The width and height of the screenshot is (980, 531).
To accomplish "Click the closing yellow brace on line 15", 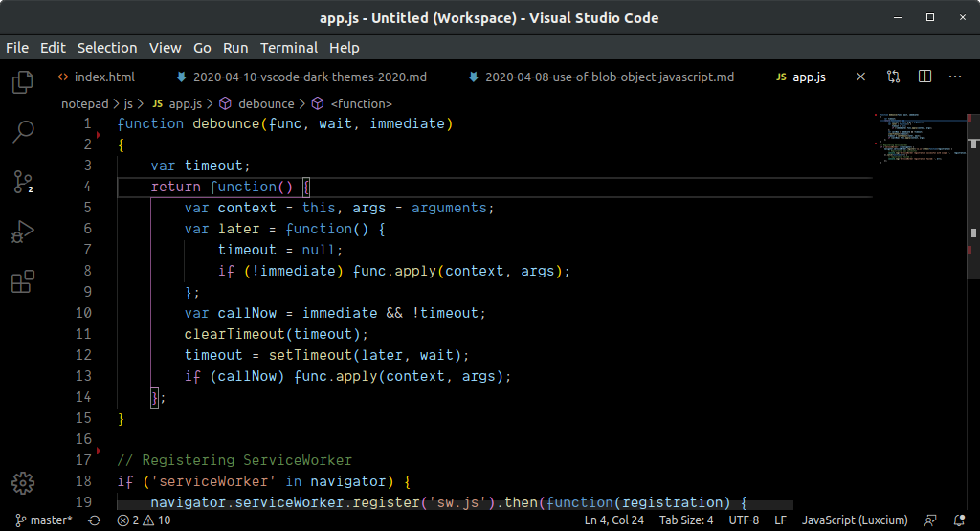I will pyautogui.click(x=122, y=418).
